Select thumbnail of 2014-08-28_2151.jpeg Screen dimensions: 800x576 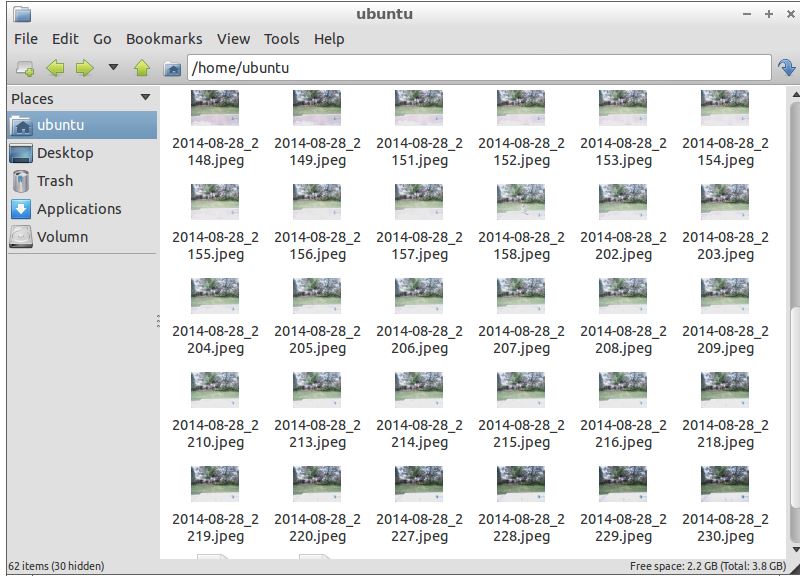coord(419,108)
